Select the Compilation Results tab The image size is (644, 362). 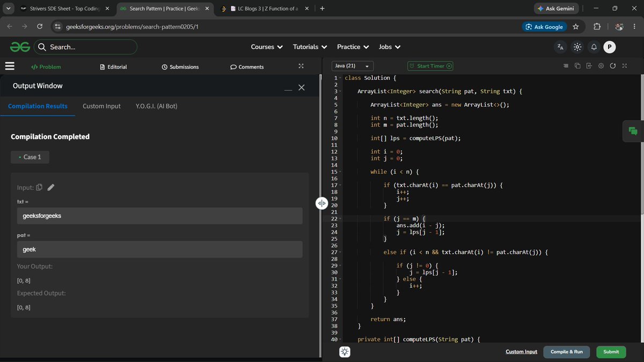tap(38, 106)
